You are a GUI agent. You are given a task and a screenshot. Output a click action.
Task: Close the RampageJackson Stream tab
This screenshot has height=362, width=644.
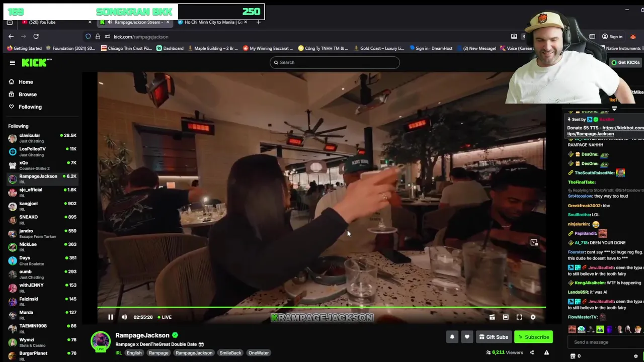(168, 22)
